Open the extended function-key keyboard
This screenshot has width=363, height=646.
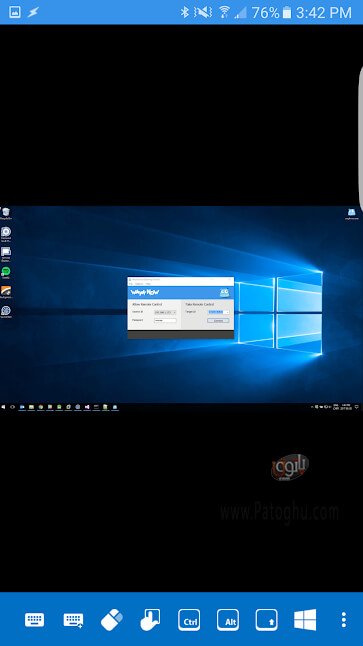73,620
